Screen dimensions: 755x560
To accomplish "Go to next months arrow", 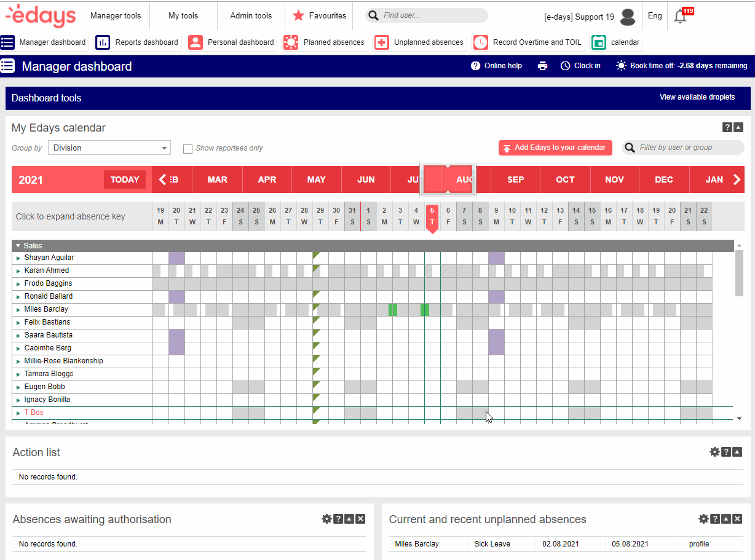I will (x=737, y=179).
